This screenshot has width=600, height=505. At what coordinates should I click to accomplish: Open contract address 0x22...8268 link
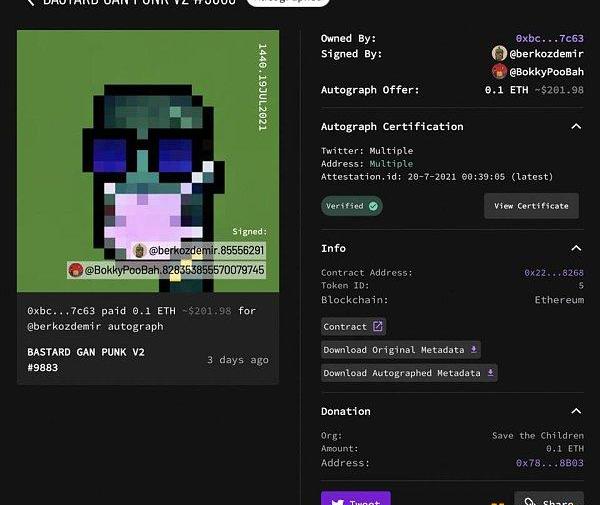(553, 272)
